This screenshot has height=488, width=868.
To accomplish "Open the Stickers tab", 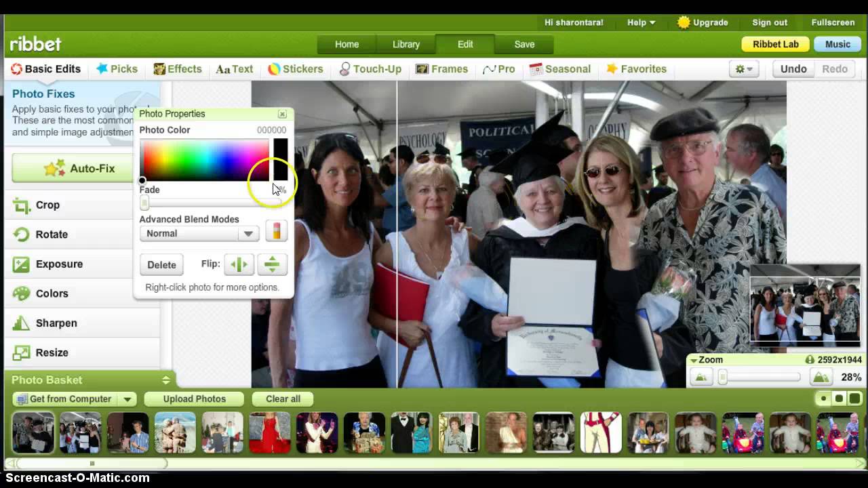I will click(295, 69).
